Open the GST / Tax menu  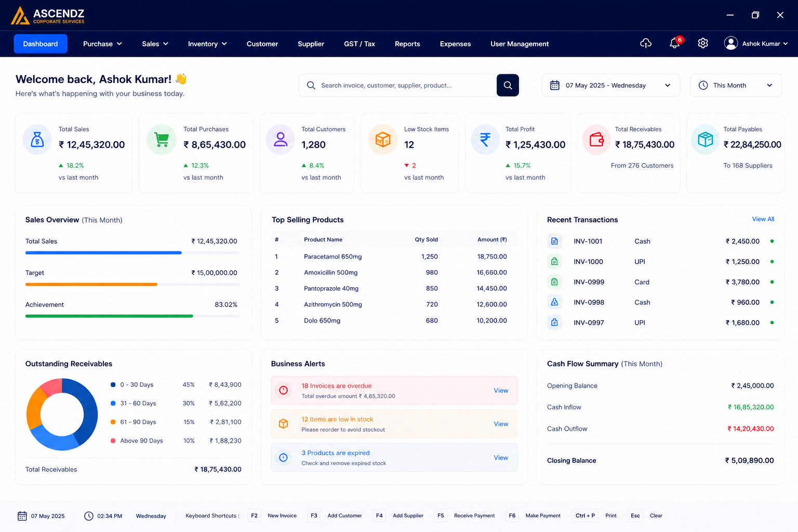(x=360, y=44)
